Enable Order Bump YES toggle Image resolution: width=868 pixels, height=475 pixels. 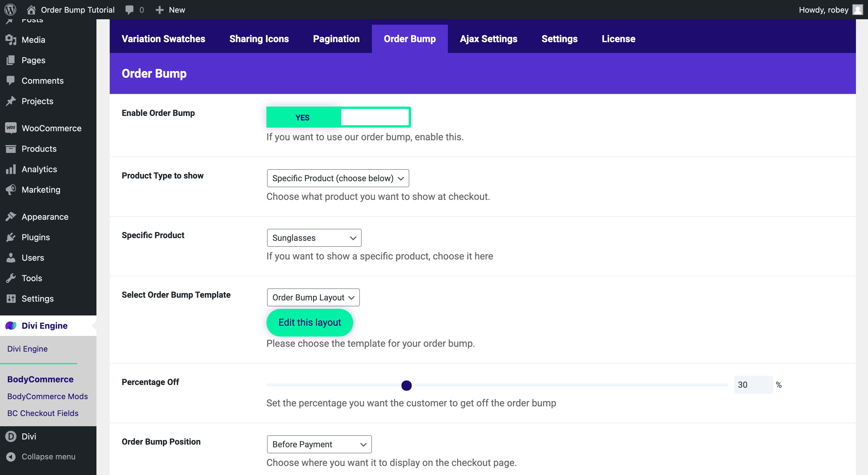click(302, 117)
